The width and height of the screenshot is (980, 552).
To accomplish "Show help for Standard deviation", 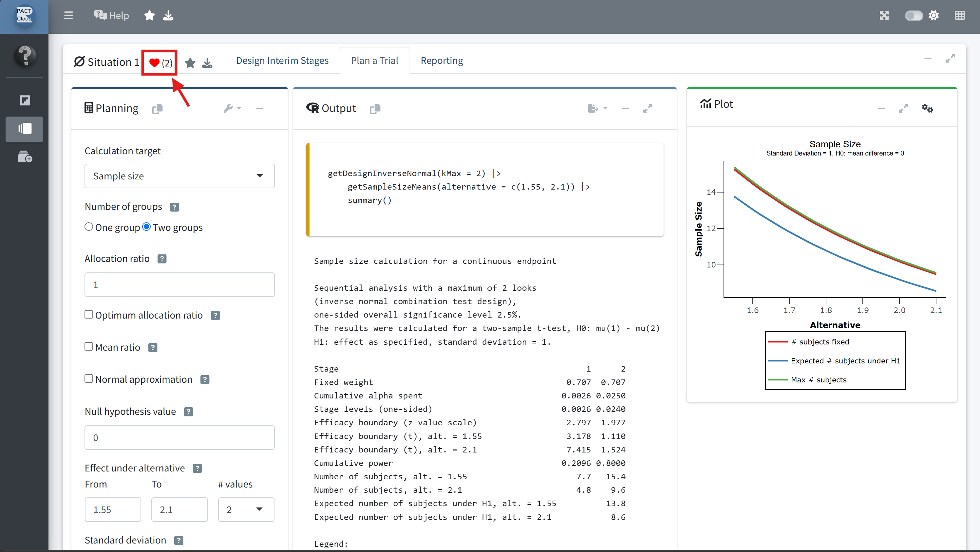I will click(179, 541).
